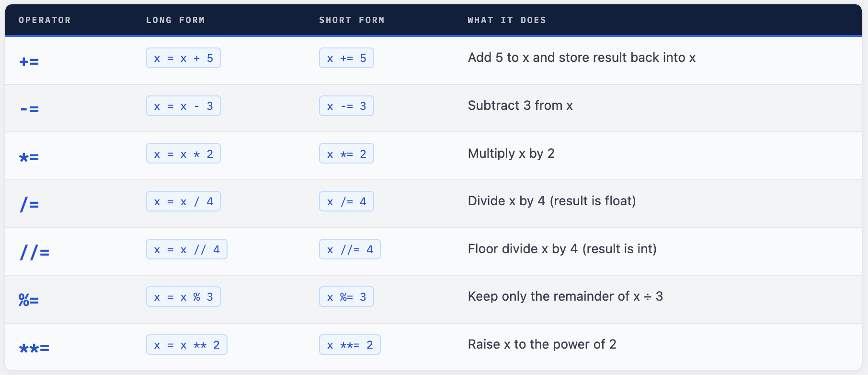
Task: Select the 'x **= 2' code snippet
Action: pos(350,345)
